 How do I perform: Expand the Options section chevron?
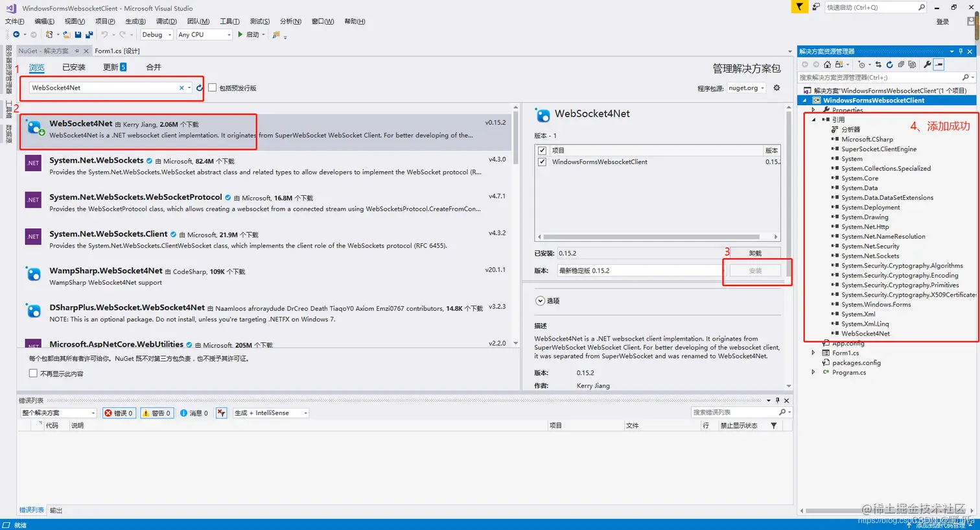[x=540, y=301]
